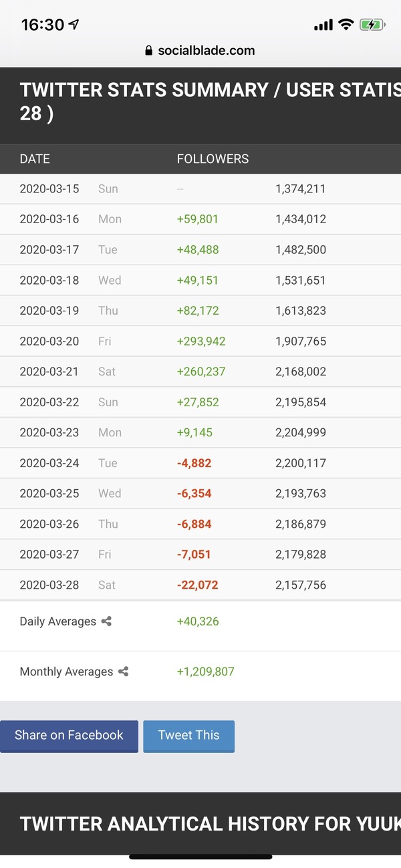Select the DATE column header
The width and height of the screenshot is (401, 868).
[35, 159]
